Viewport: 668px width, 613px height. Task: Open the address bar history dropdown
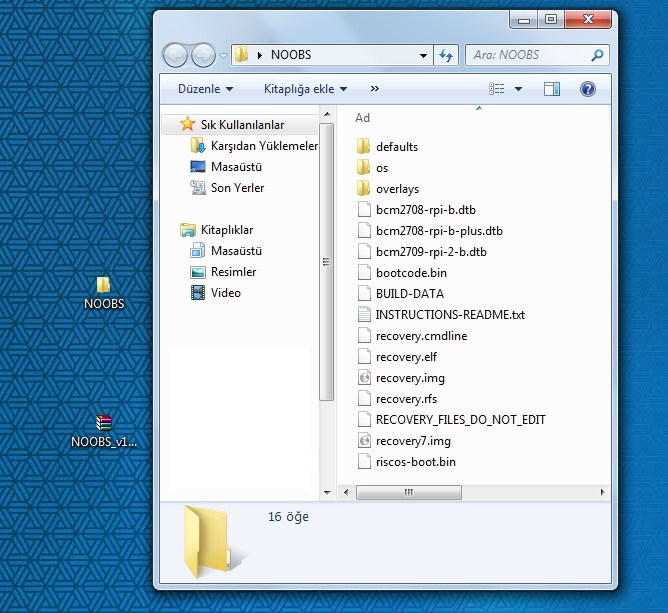click(423, 55)
